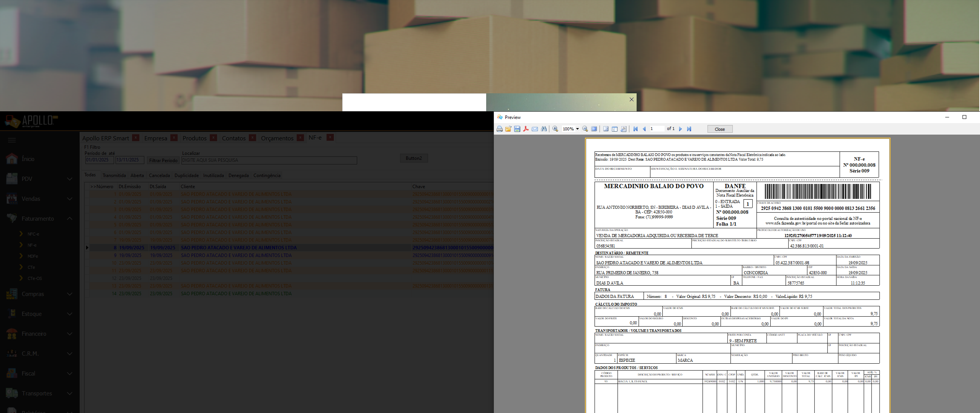Toggle the Apollo hamburger menu
The width and height of the screenshot is (980, 413).
12,140
